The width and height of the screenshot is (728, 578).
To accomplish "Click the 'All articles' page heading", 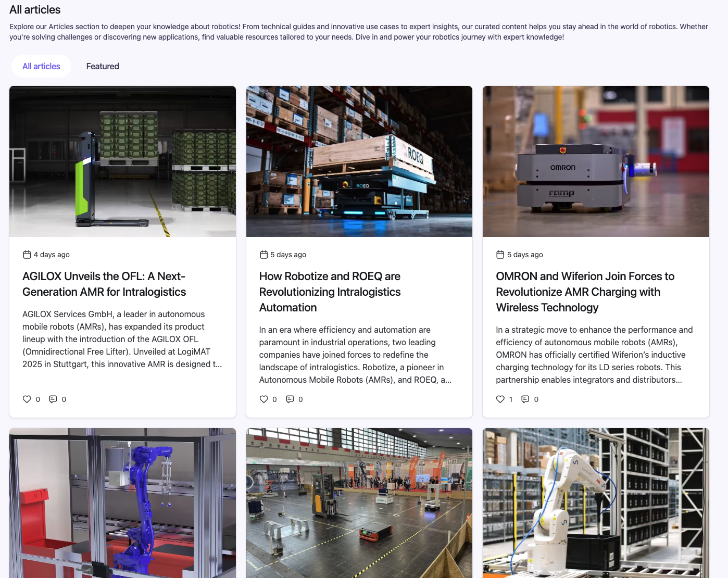I will [35, 10].
